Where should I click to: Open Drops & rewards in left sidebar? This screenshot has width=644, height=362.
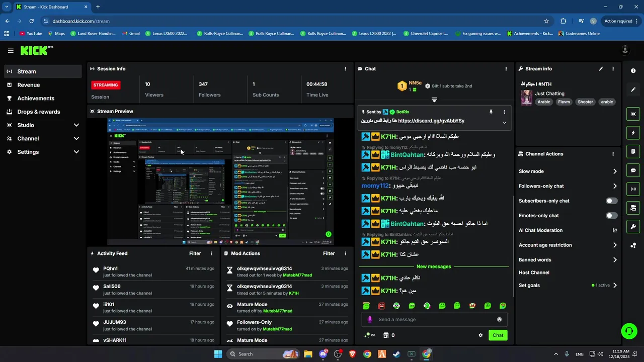(x=42, y=112)
